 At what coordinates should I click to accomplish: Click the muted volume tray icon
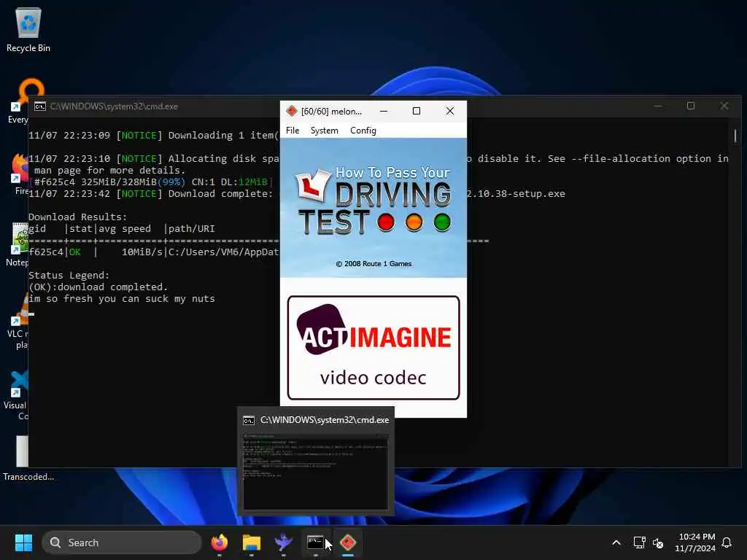pos(658,542)
